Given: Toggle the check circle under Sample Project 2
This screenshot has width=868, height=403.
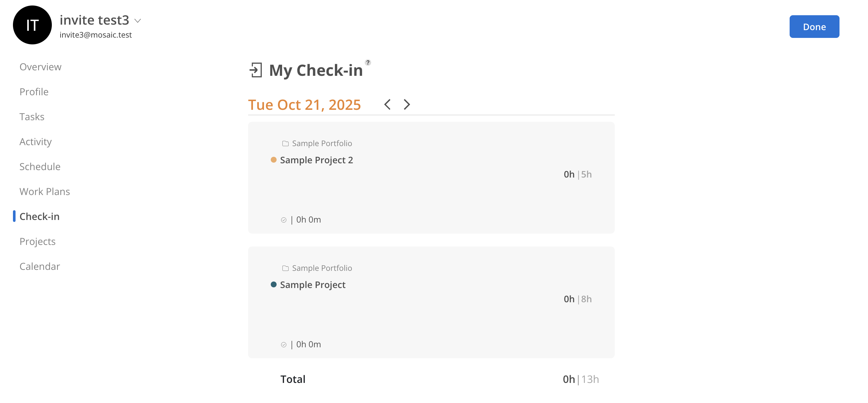Looking at the screenshot, I should 284,220.
